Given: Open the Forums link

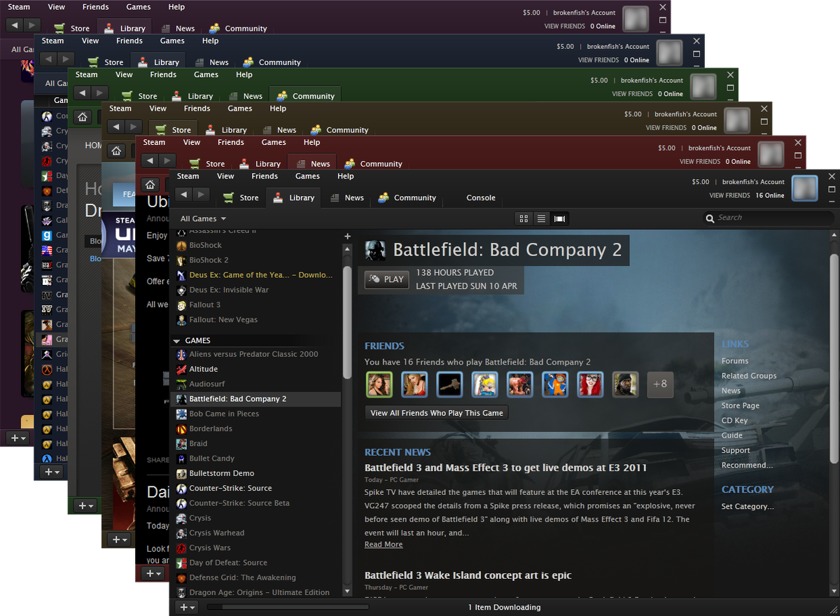Looking at the screenshot, I should [x=735, y=361].
